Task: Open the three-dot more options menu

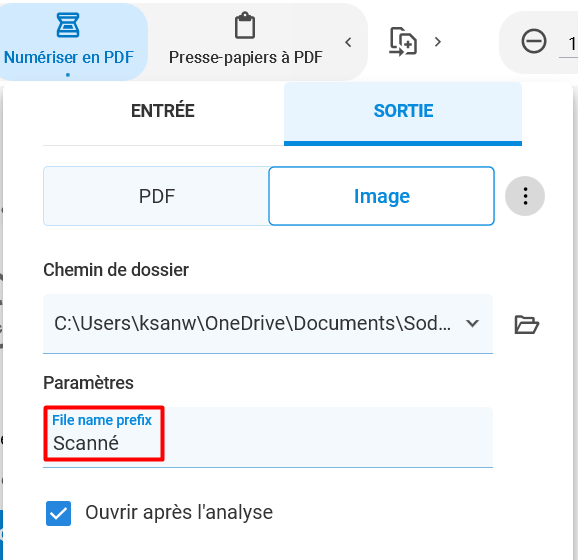Action: [x=525, y=196]
